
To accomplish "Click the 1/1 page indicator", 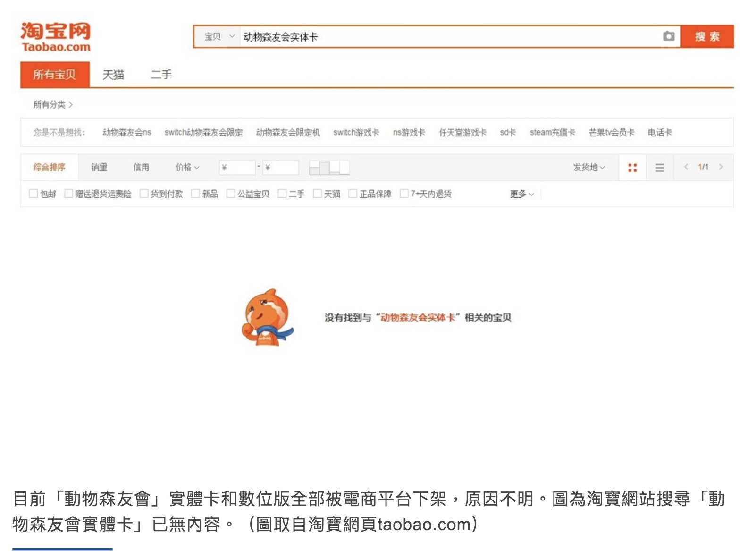I will [703, 167].
